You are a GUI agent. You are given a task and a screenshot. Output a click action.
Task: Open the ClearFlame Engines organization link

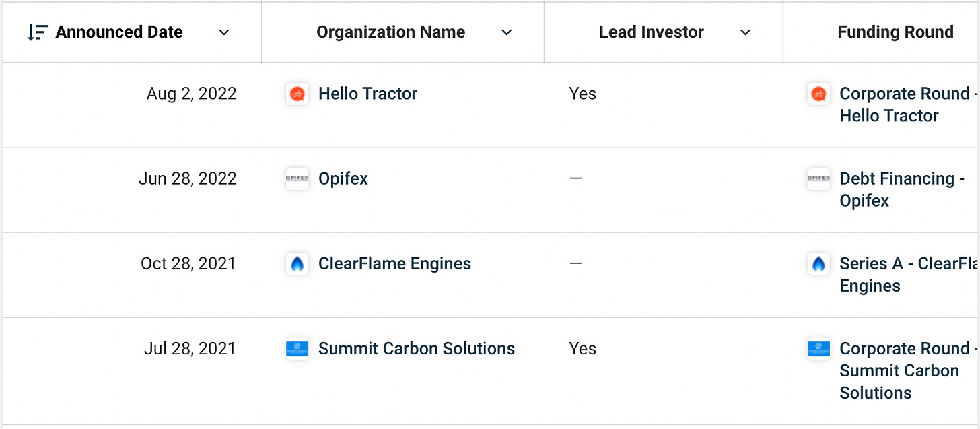[x=394, y=263]
